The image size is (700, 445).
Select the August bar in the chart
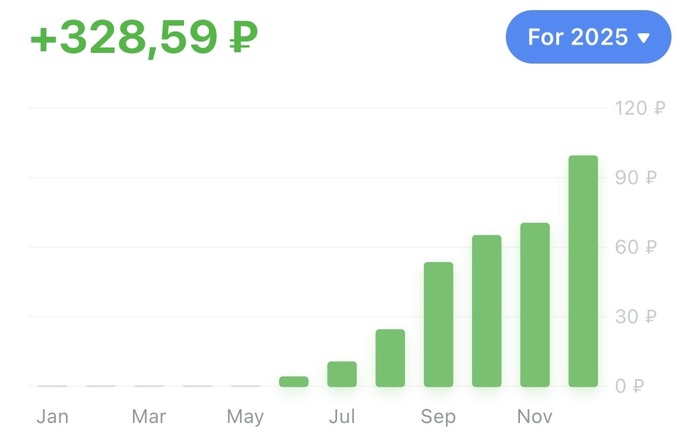(x=390, y=357)
